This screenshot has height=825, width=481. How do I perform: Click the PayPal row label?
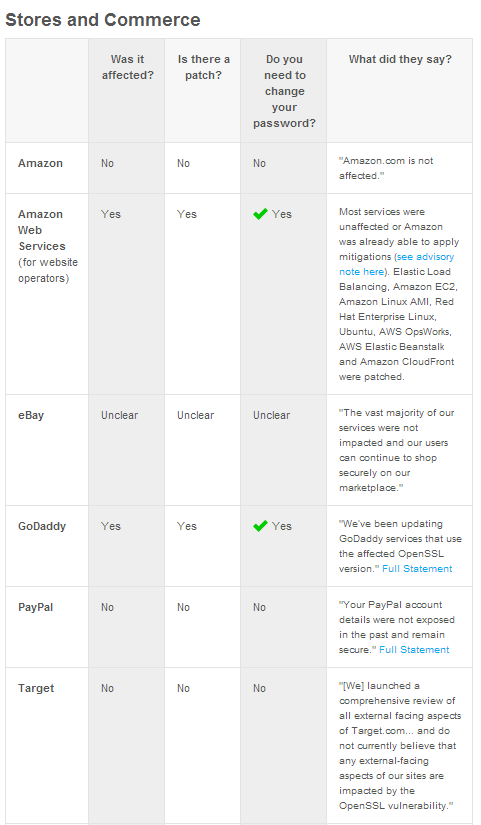(35, 607)
